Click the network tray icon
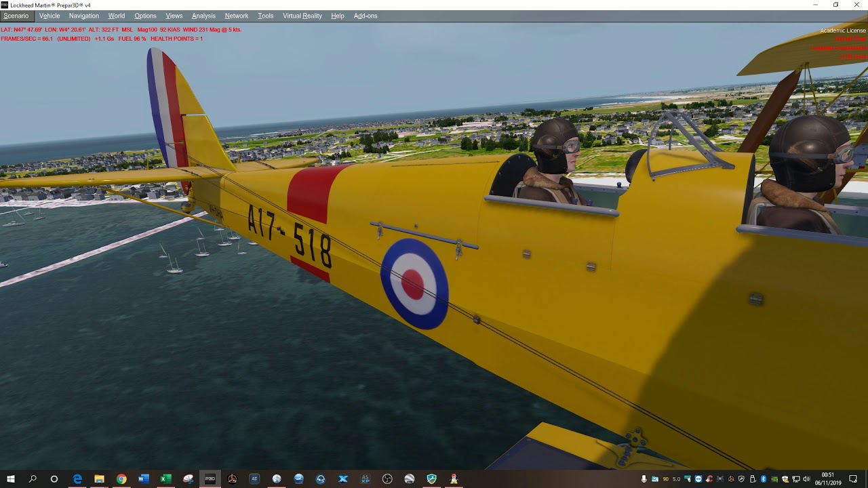This screenshot has height=488, width=868. pyautogui.click(x=796, y=479)
